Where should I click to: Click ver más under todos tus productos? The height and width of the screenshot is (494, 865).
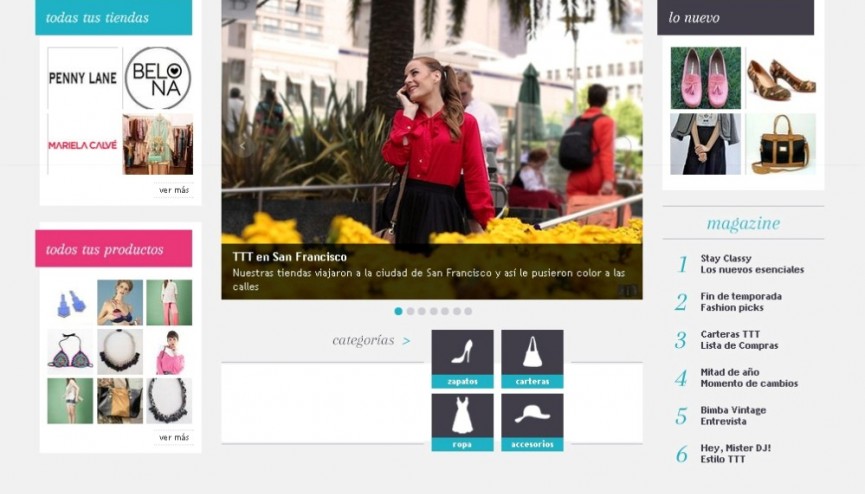(174, 437)
